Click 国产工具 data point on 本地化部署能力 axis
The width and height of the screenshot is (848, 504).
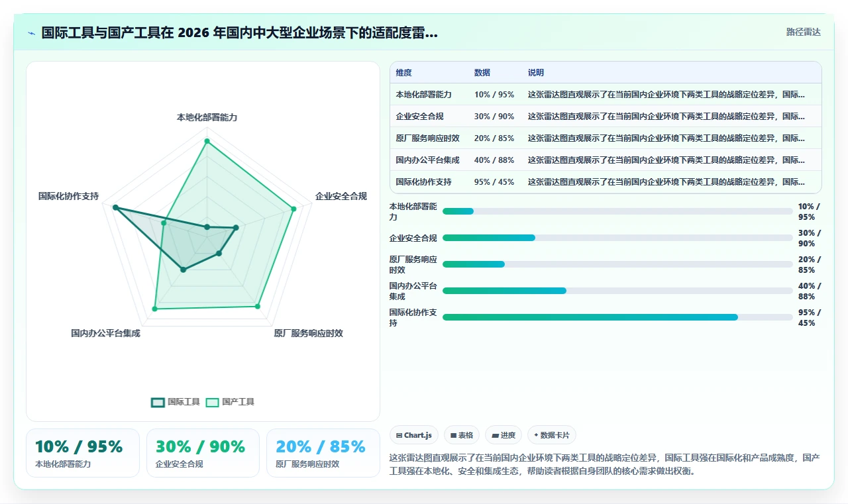207,141
